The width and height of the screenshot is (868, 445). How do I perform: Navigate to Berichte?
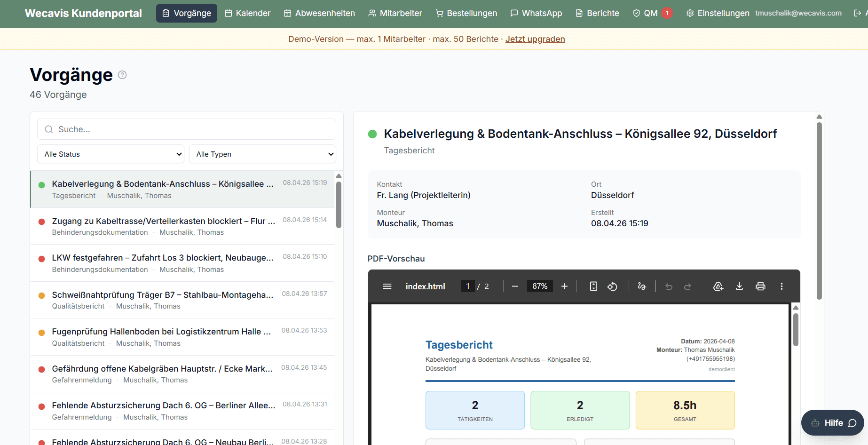click(598, 13)
